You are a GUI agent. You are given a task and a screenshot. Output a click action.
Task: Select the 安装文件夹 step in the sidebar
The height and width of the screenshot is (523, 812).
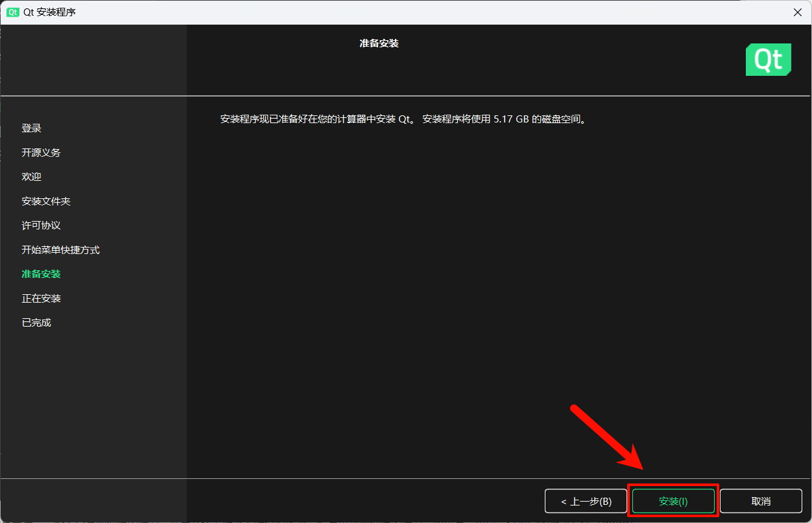tap(45, 201)
